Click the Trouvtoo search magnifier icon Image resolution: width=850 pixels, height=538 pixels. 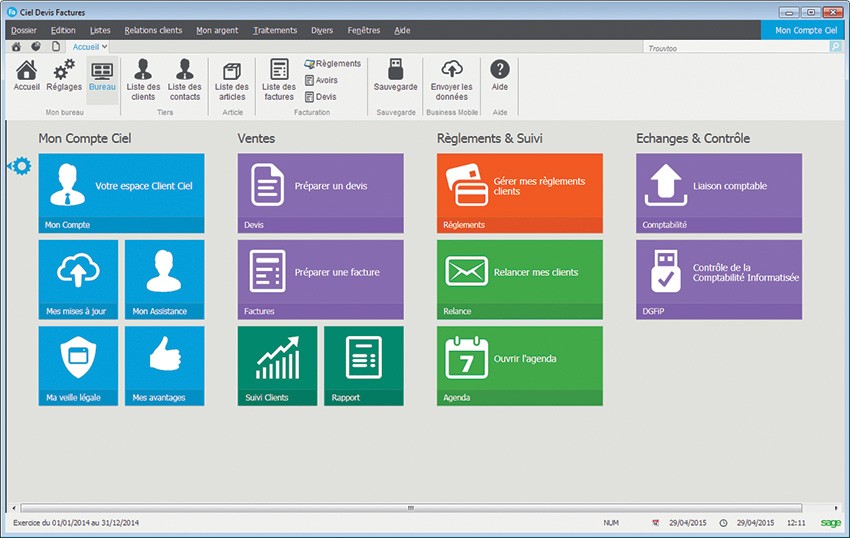(835, 47)
